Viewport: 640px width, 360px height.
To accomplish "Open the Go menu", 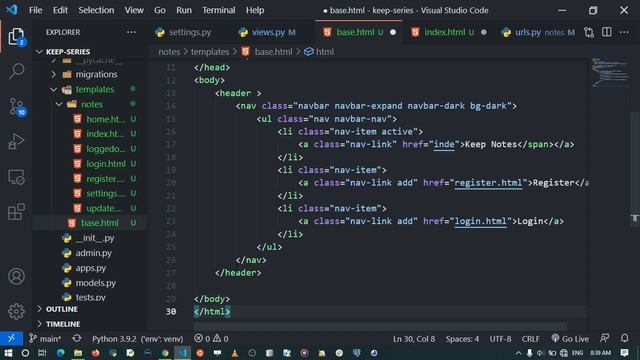I will pos(160,10).
